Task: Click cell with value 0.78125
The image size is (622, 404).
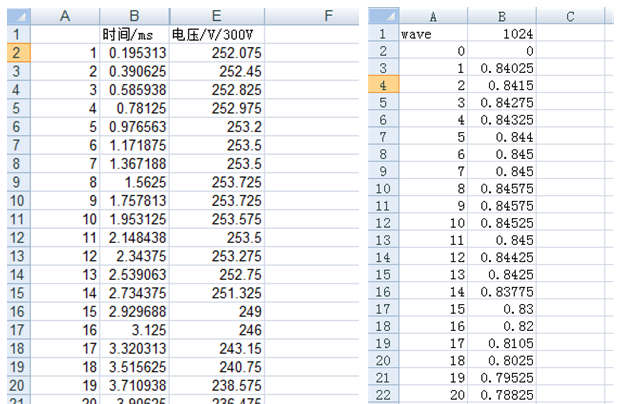Action: click(x=134, y=108)
